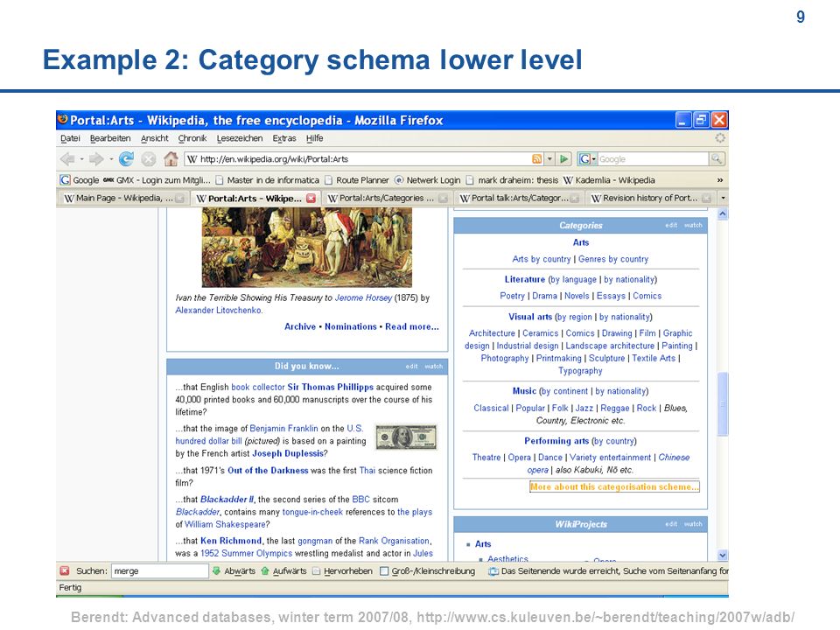Open Route Planner bookmark
The image size is (840, 630).
357,180
